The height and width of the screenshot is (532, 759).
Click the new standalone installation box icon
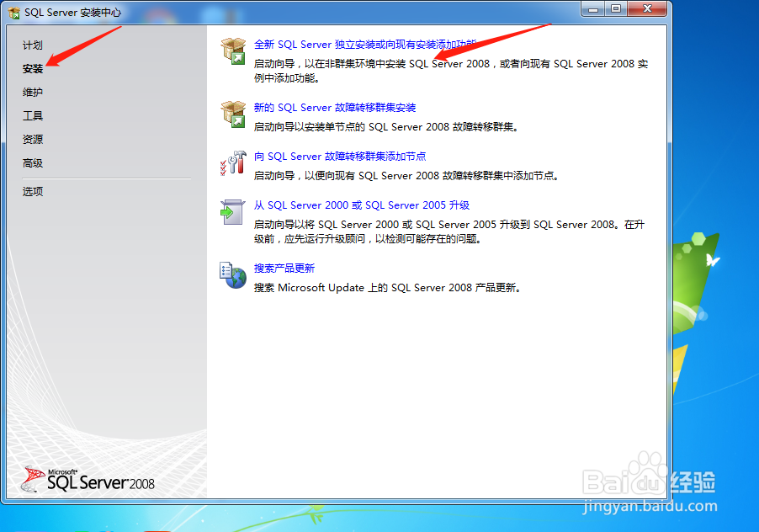click(x=233, y=51)
